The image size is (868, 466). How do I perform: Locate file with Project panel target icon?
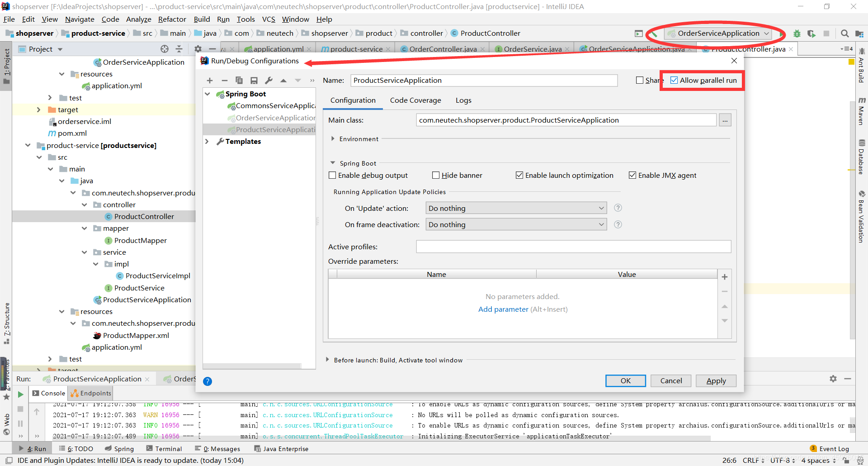coord(165,49)
